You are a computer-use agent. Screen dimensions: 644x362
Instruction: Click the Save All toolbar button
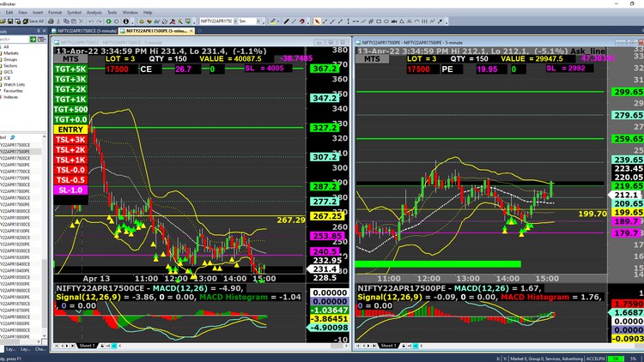coord(34,21)
